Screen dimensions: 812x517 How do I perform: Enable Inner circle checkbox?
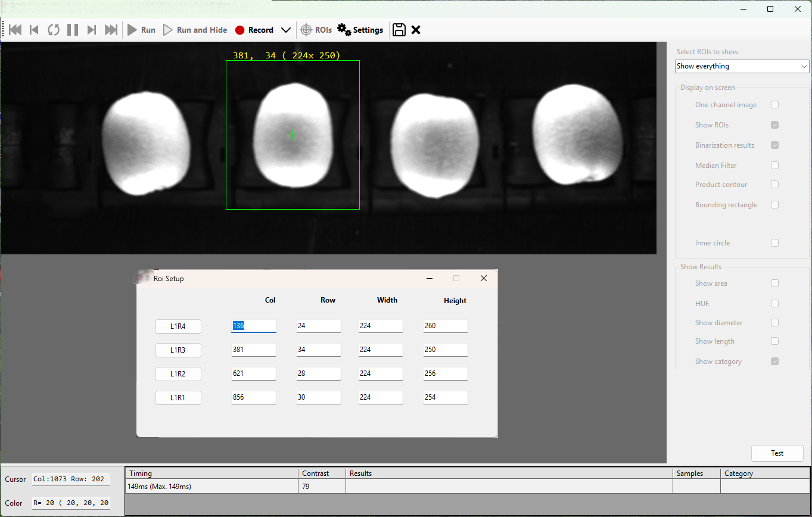[x=774, y=243]
